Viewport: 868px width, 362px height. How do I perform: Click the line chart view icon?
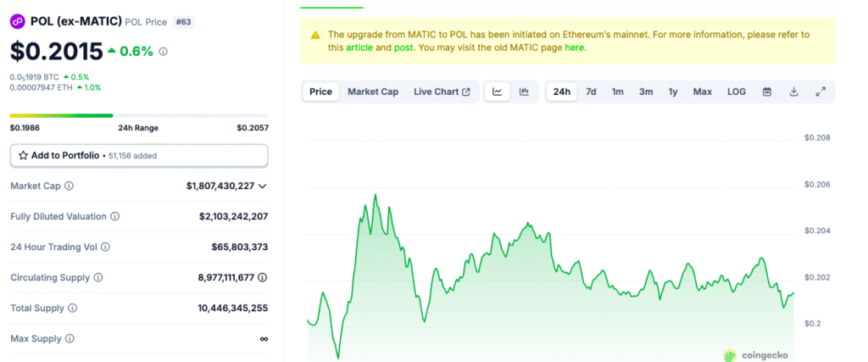[498, 92]
